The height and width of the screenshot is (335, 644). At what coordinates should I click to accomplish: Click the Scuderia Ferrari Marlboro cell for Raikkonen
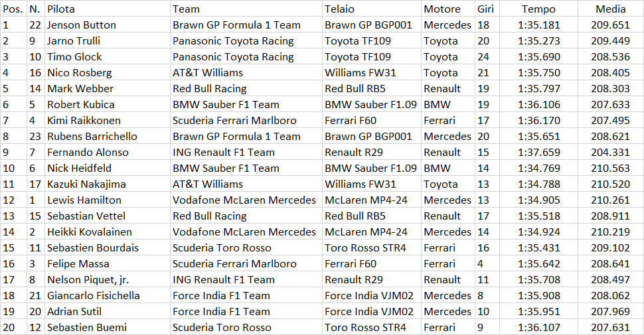coord(246,120)
